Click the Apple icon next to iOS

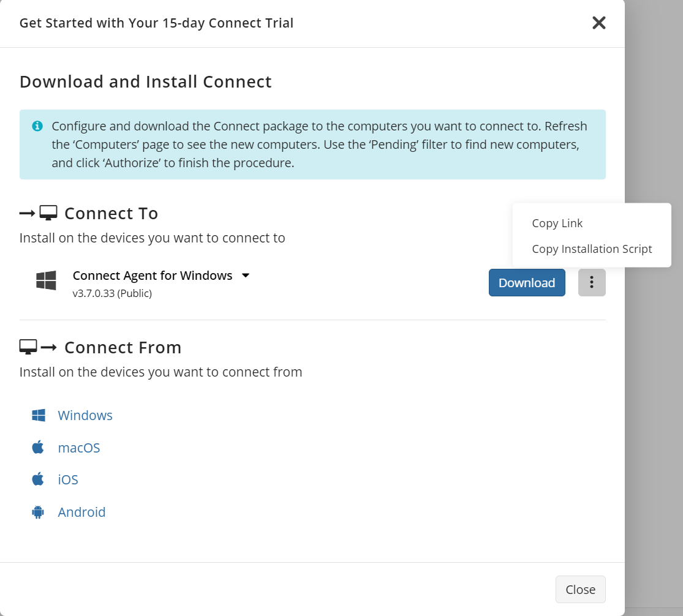pyautogui.click(x=38, y=479)
